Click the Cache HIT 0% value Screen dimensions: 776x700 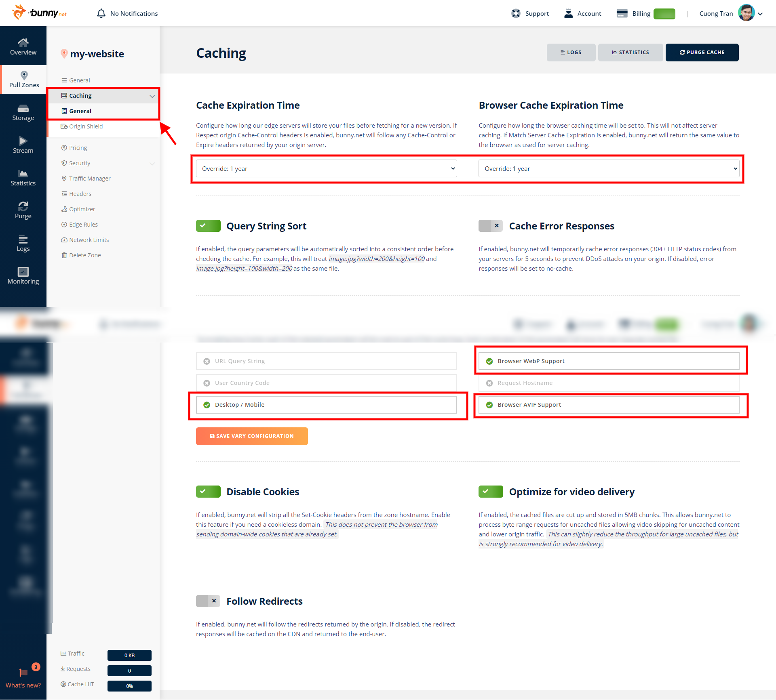[129, 686]
